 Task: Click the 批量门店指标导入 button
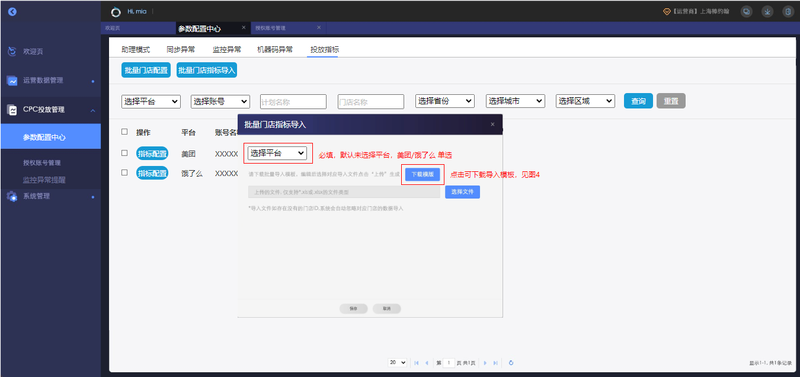tap(207, 70)
